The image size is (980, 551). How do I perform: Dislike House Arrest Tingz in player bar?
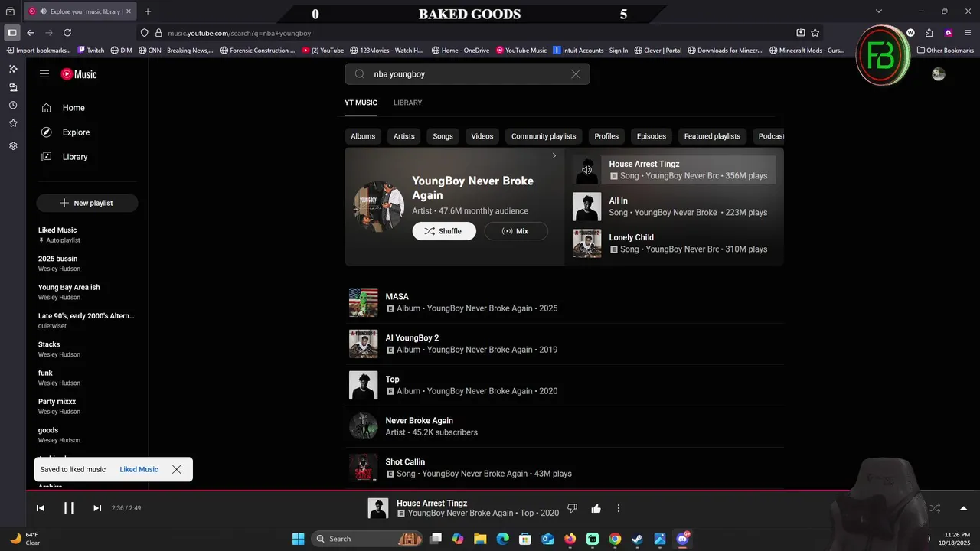tap(572, 508)
